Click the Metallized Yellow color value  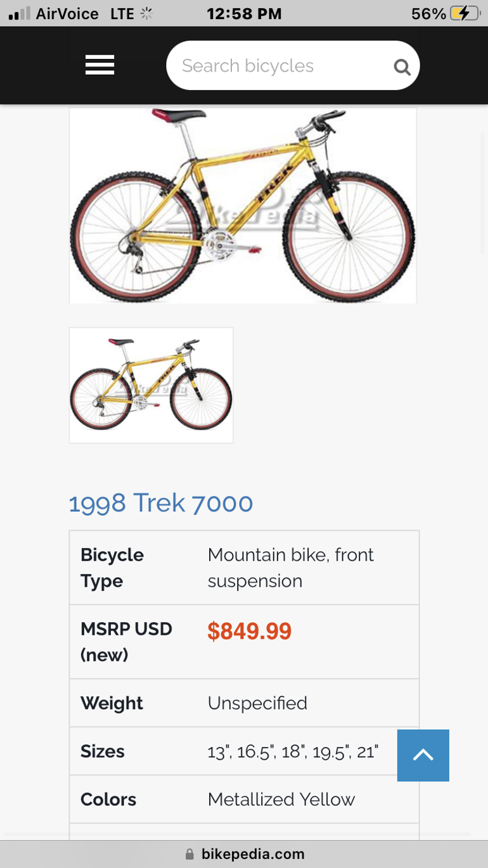281,800
